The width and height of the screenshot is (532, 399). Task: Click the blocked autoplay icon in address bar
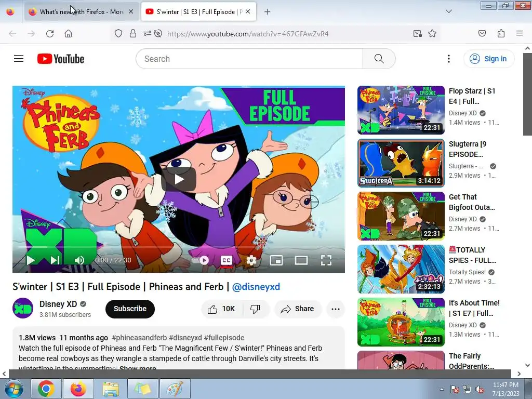click(x=158, y=34)
